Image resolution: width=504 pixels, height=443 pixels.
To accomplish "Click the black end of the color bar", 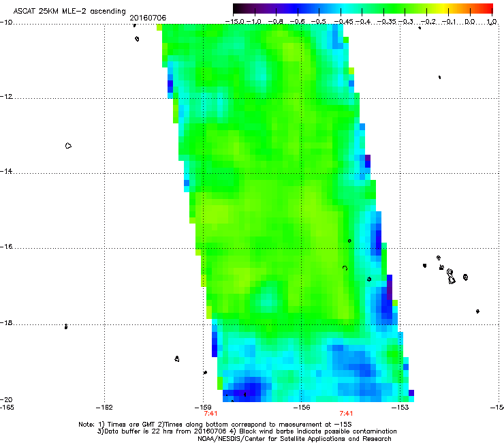I will click(x=236, y=8).
